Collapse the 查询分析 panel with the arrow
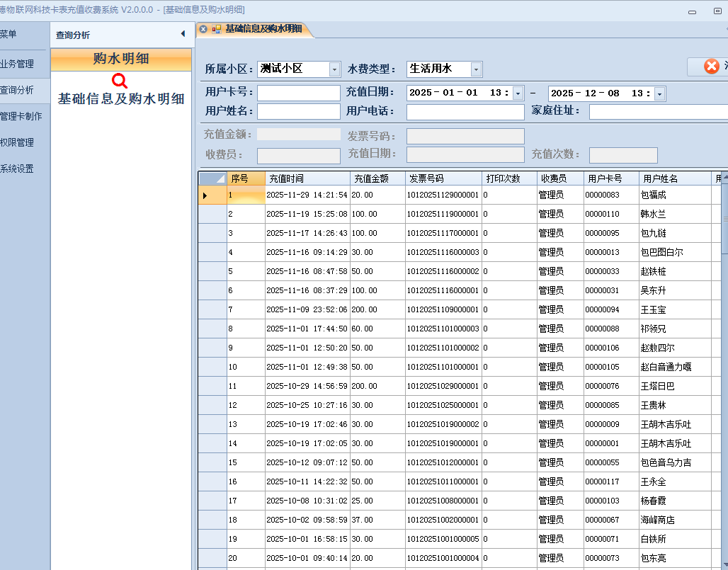728x570 pixels. click(183, 34)
